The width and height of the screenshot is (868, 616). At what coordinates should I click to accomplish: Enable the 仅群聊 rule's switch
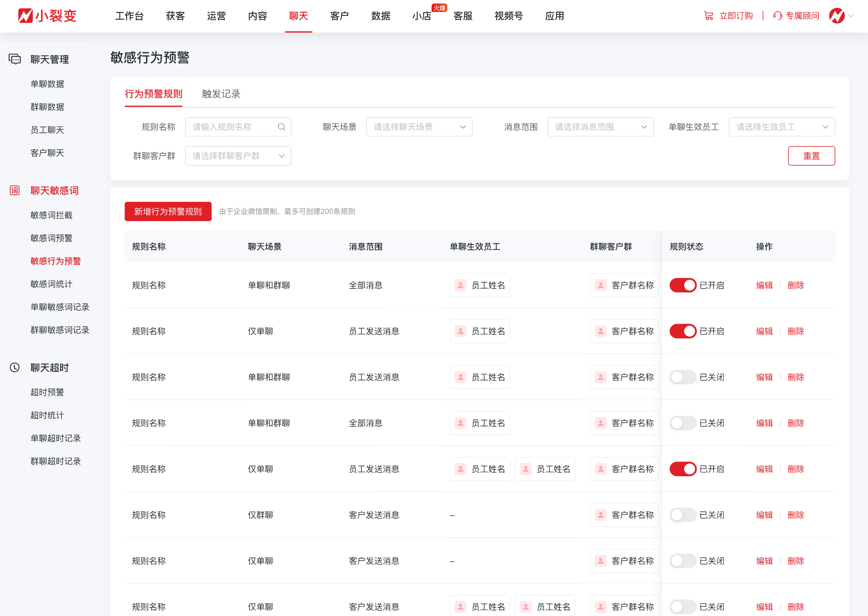click(683, 515)
